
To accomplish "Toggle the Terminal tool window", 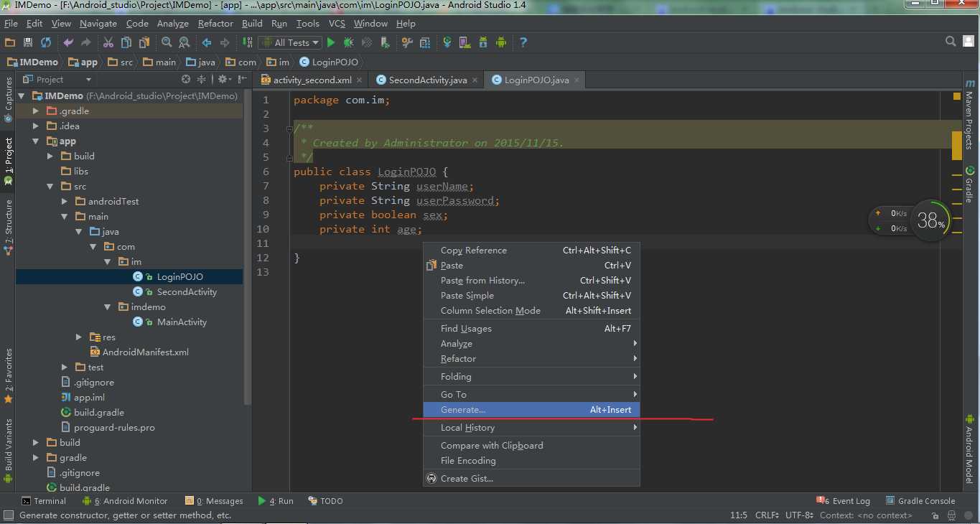I will tap(43, 501).
